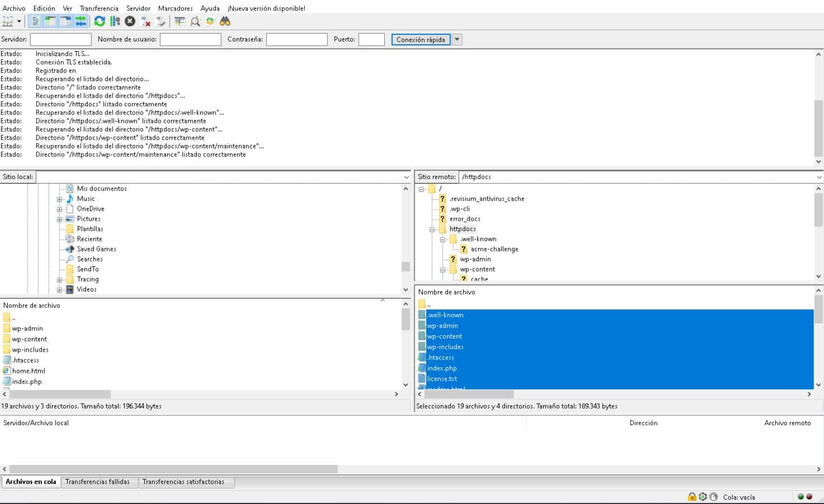This screenshot has height=504, width=824.
Task: Open the directory listing filters icon
Action: tap(180, 21)
